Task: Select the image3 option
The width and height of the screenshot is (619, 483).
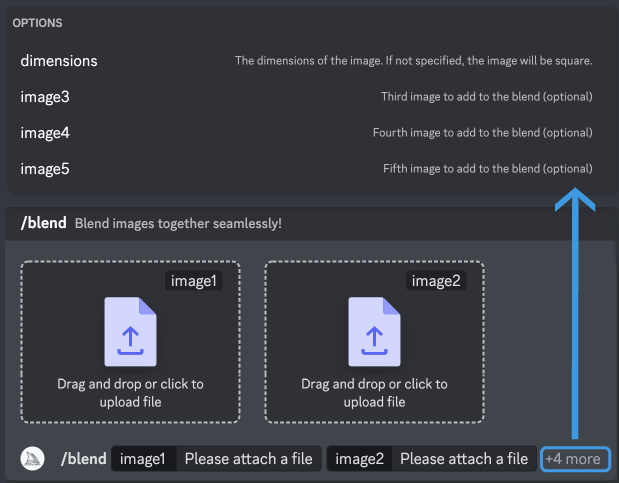Action: pyautogui.click(x=306, y=97)
